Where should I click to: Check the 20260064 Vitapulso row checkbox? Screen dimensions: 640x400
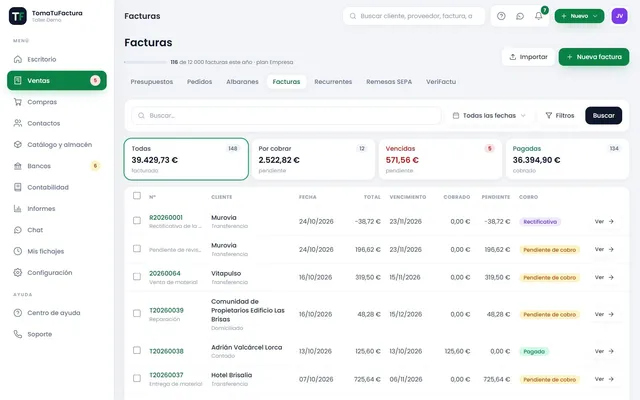pyautogui.click(x=137, y=276)
